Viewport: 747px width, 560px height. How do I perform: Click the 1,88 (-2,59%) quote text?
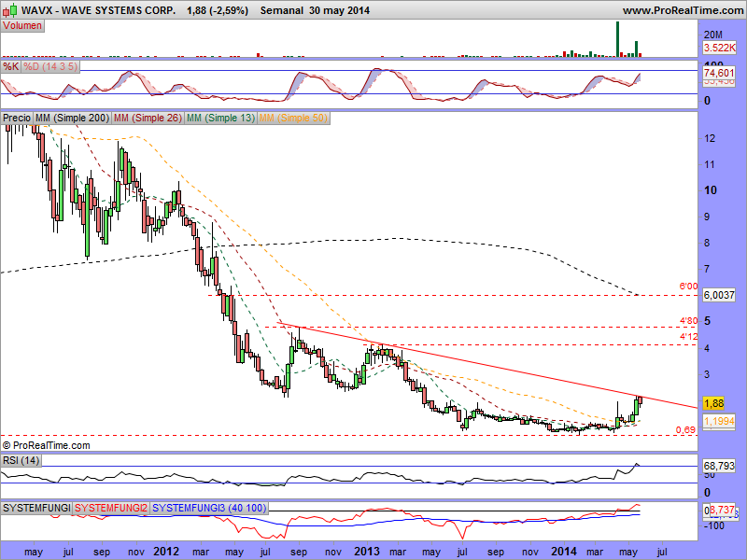point(218,10)
